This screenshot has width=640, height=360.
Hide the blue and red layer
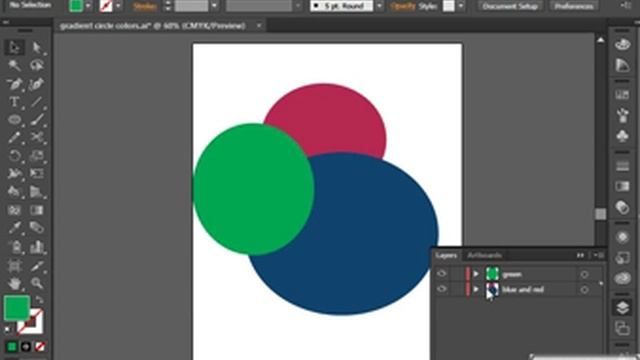pos(442,289)
